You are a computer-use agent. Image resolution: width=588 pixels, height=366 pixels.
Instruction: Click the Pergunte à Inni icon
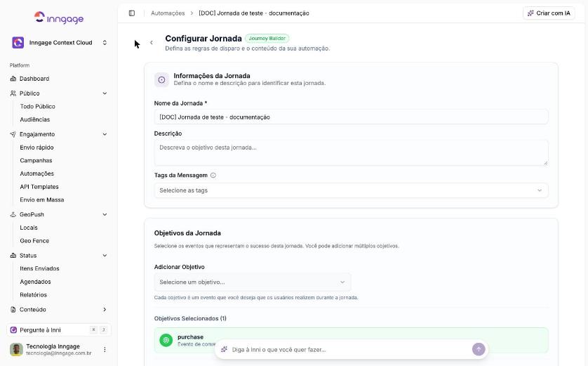(x=13, y=330)
